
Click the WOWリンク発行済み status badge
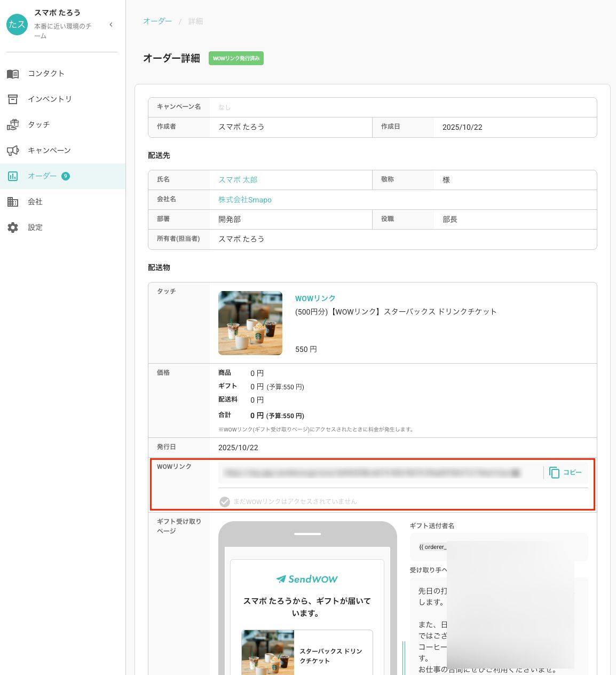click(236, 58)
